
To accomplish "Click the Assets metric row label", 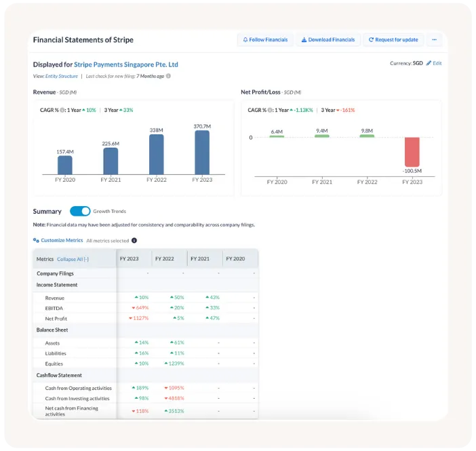I will coord(52,343).
